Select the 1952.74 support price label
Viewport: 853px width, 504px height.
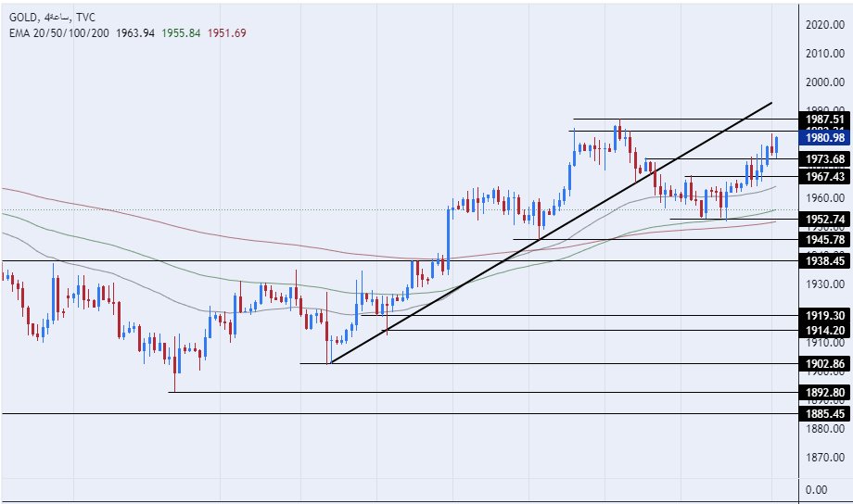(x=823, y=220)
